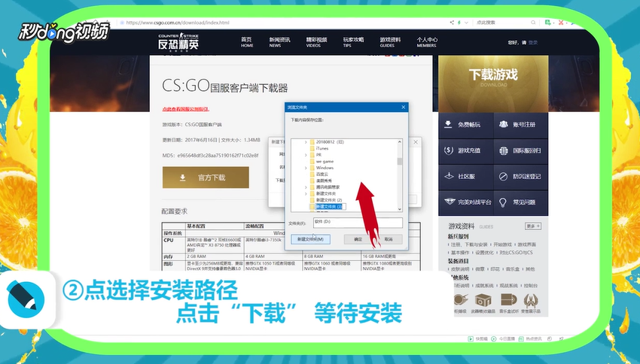
Task: Select the 百度云 folder in the tree
Action: tap(322, 174)
